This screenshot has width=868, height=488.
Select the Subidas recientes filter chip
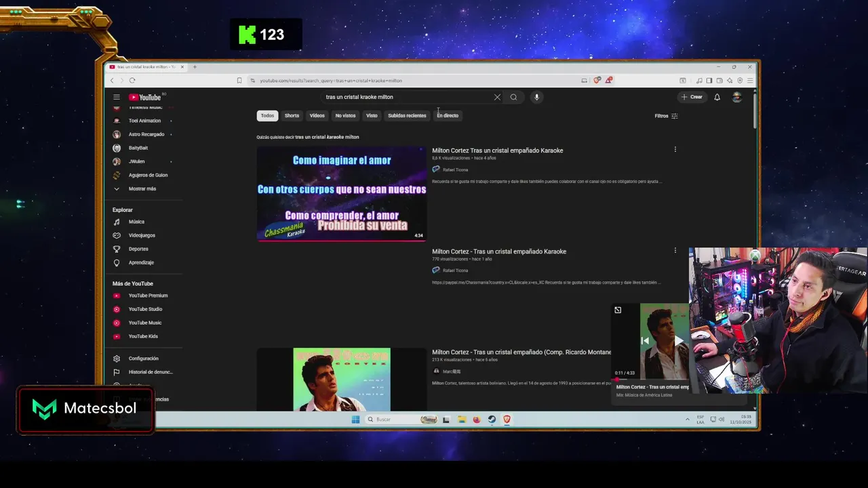[x=407, y=116]
